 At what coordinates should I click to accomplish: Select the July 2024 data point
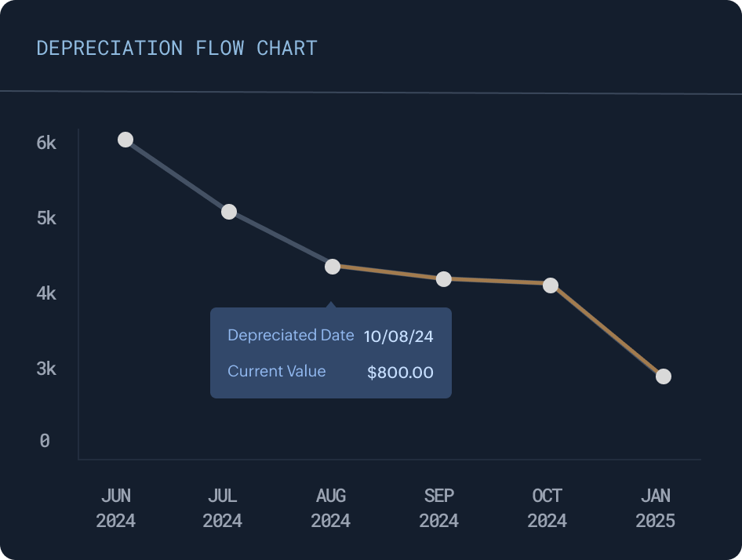pyautogui.click(x=229, y=212)
